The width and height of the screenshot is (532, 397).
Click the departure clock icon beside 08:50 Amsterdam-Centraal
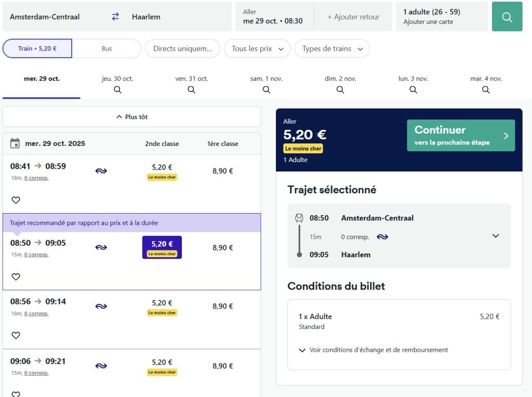click(299, 218)
